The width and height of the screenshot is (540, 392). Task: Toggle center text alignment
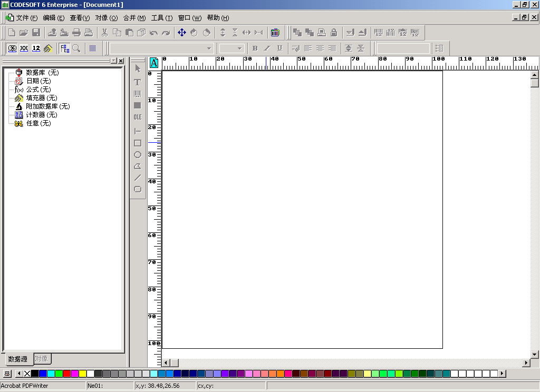320,48
